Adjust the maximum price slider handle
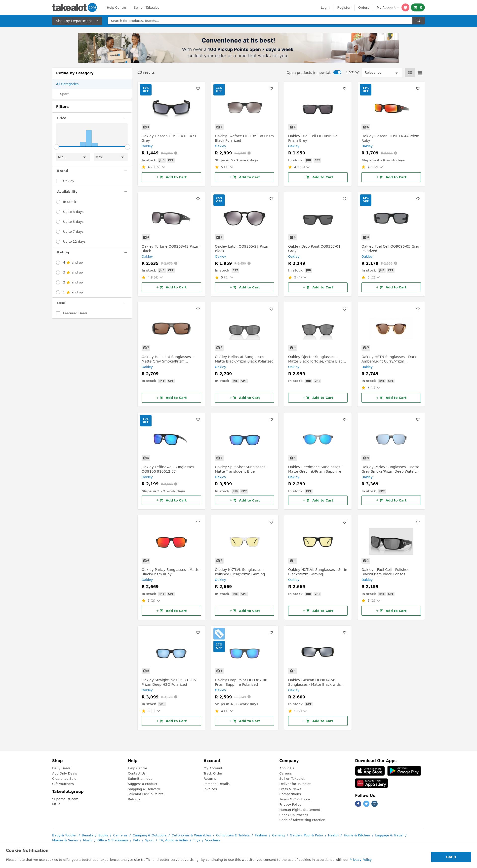This screenshot has width=477, height=868. tap(128, 147)
